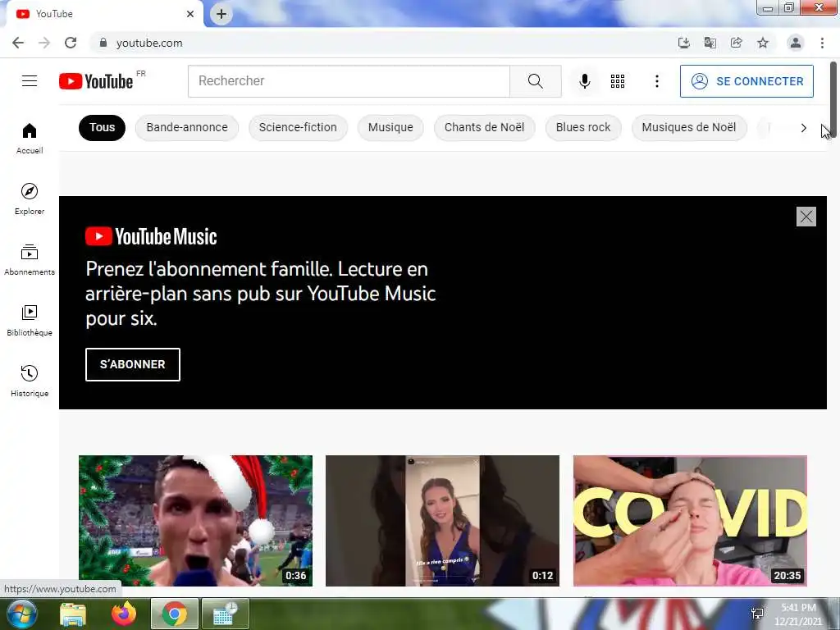Screen dimensions: 840x630
Task: Open YouTube settings three-dot menu
Action: click(x=657, y=81)
